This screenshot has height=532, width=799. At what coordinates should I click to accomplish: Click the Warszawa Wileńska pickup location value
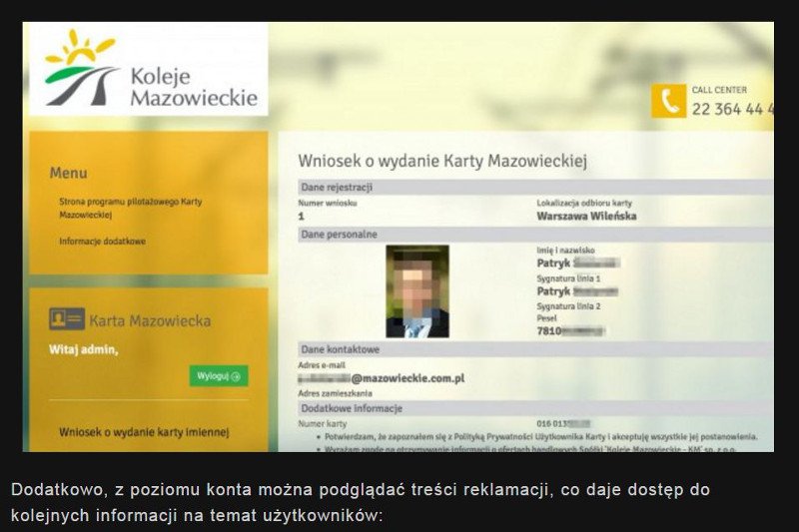[586, 216]
